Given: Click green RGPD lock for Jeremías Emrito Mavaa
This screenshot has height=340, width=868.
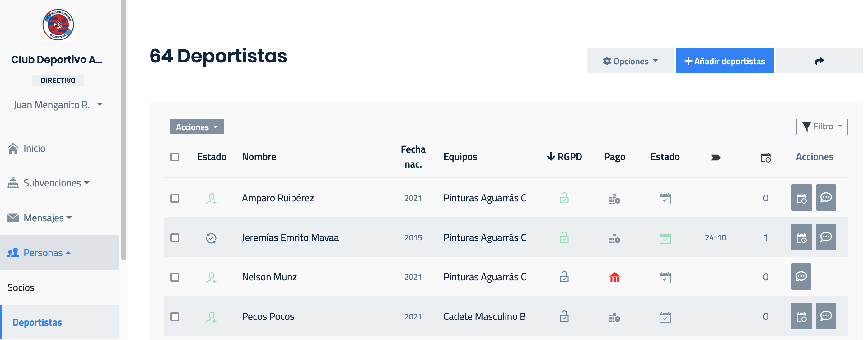Looking at the screenshot, I should coord(564,237).
